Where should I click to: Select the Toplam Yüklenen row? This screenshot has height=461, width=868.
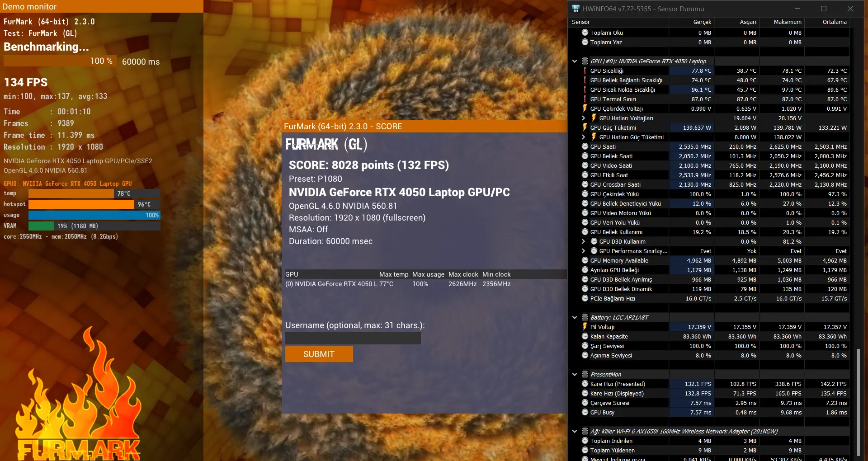(x=709, y=451)
